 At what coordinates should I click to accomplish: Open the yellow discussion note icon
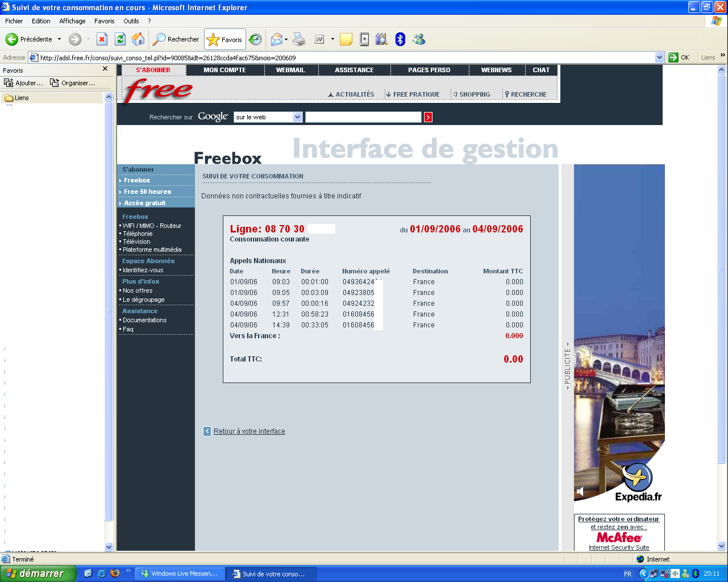[x=346, y=39]
